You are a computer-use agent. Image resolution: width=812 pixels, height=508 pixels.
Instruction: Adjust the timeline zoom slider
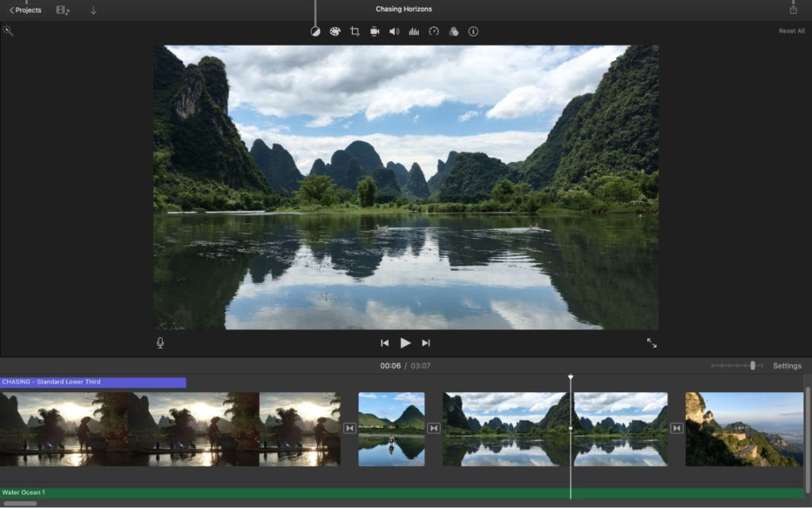(753, 366)
